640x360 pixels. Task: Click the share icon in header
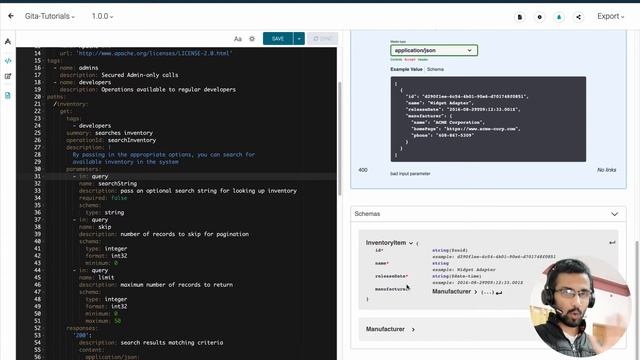[x=578, y=17]
